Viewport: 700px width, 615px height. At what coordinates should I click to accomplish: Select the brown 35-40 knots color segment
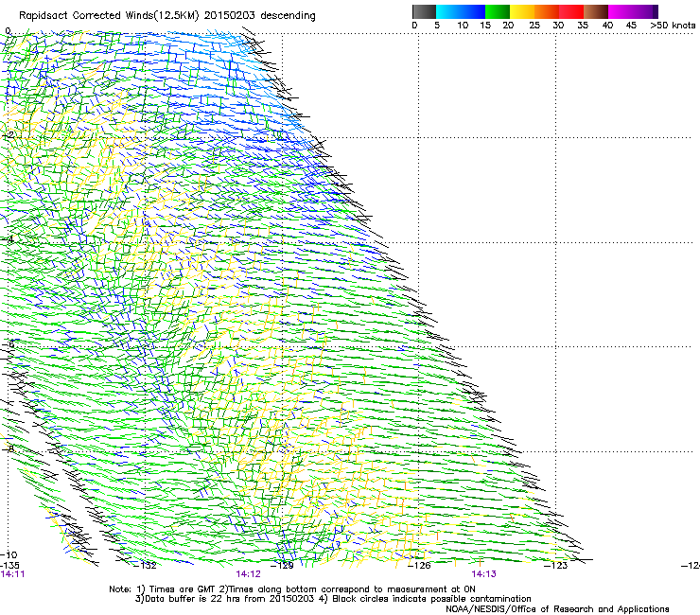tap(596, 11)
